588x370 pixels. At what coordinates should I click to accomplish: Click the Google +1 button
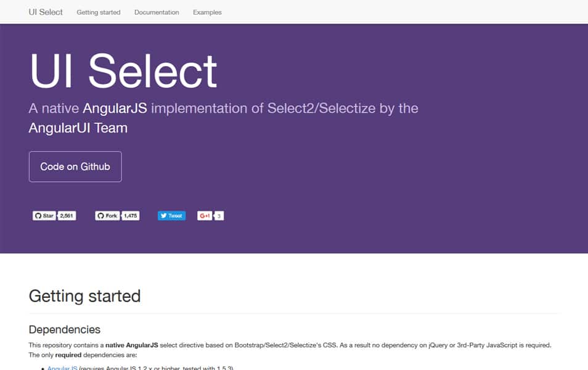tap(205, 216)
